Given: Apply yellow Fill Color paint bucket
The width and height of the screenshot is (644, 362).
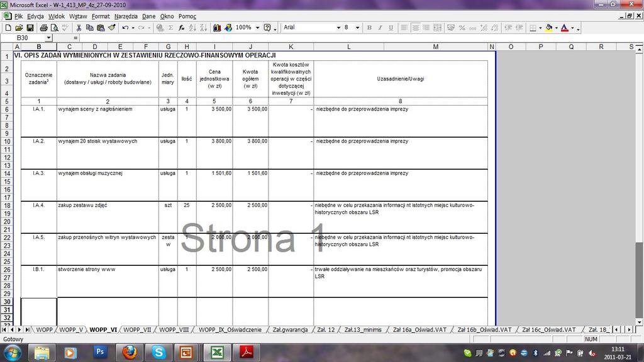Looking at the screenshot, I should (548, 28).
